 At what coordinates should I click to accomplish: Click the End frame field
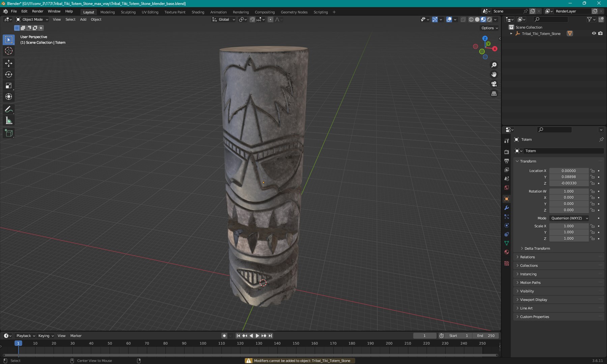pos(486,336)
